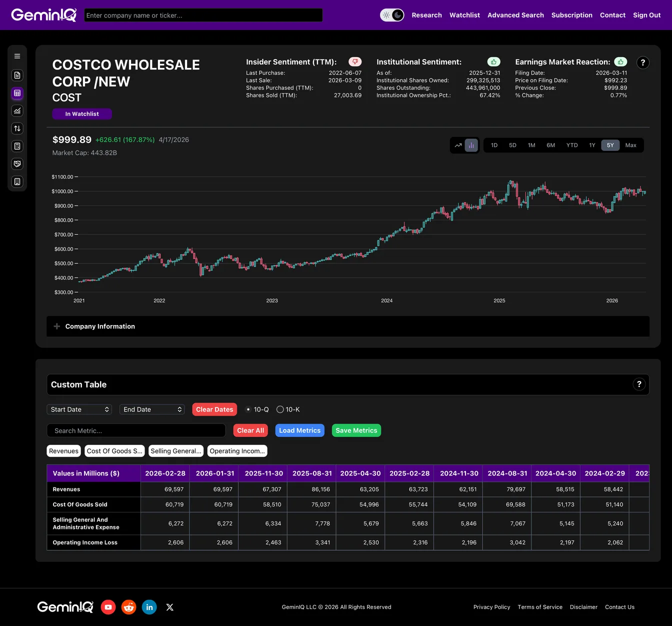Open the End Date dropdown
This screenshot has width=672, height=626.
[152, 409]
